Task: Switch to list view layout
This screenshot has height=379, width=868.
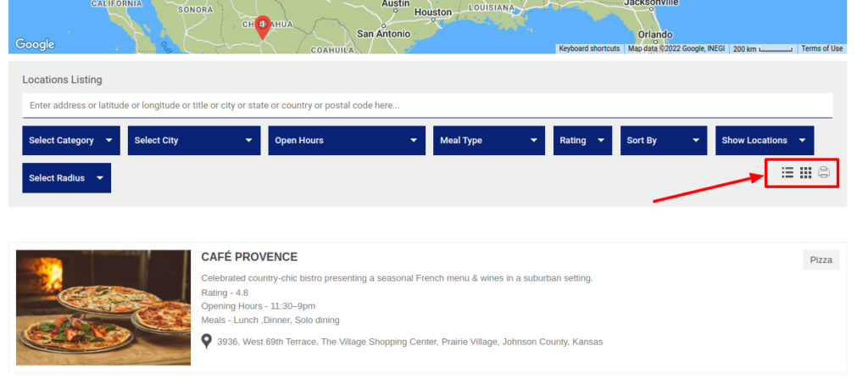Action: click(787, 173)
